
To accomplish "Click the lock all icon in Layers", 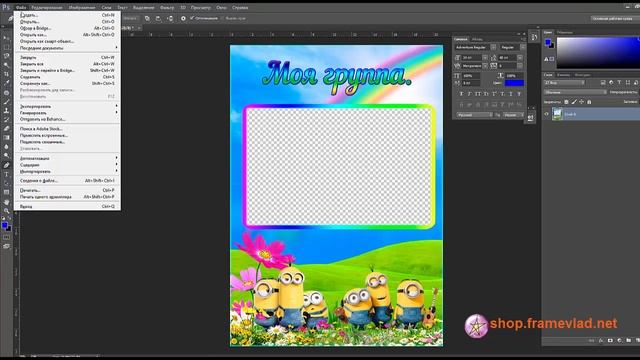I will [x=589, y=102].
